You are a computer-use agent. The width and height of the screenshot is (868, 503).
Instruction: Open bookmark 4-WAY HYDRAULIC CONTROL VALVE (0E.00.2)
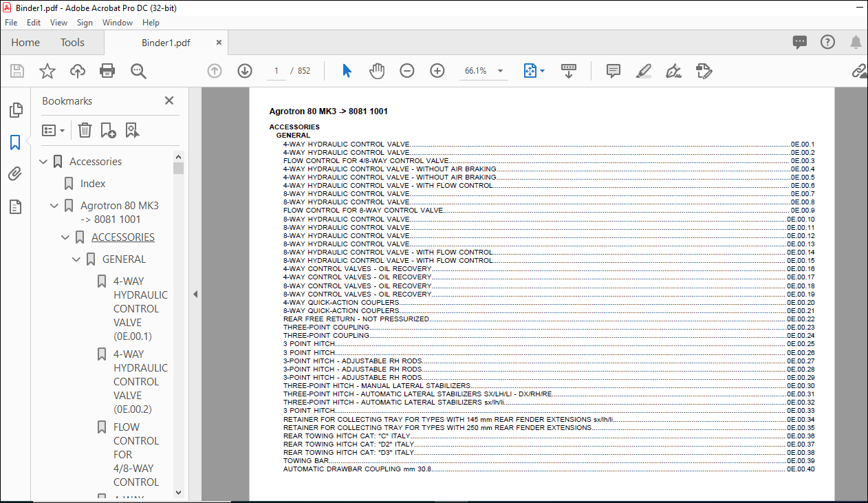click(140, 382)
